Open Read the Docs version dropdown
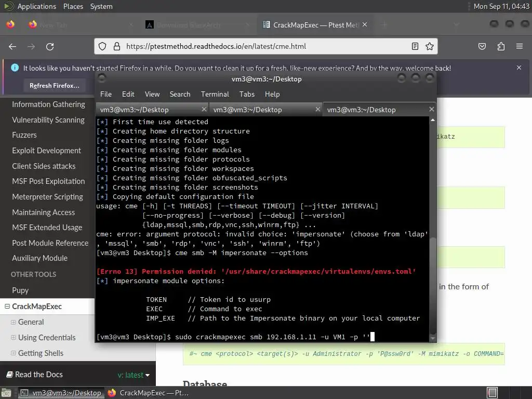This screenshot has width=532, height=399. pos(134,375)
